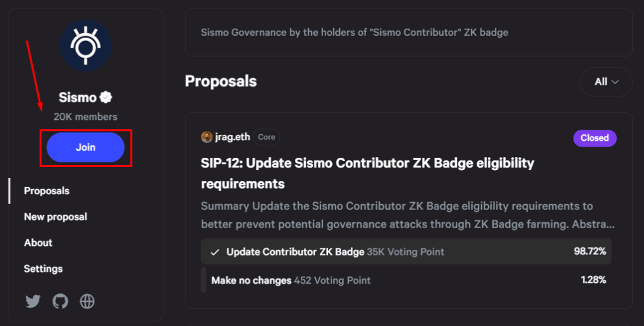Click the Closed status badge
The image size is (644, 326).
pos(595,138)
